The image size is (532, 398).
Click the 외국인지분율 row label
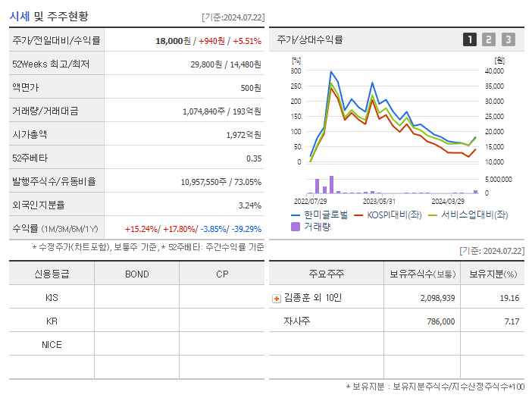pyautogui.click(x=39, y=205)
